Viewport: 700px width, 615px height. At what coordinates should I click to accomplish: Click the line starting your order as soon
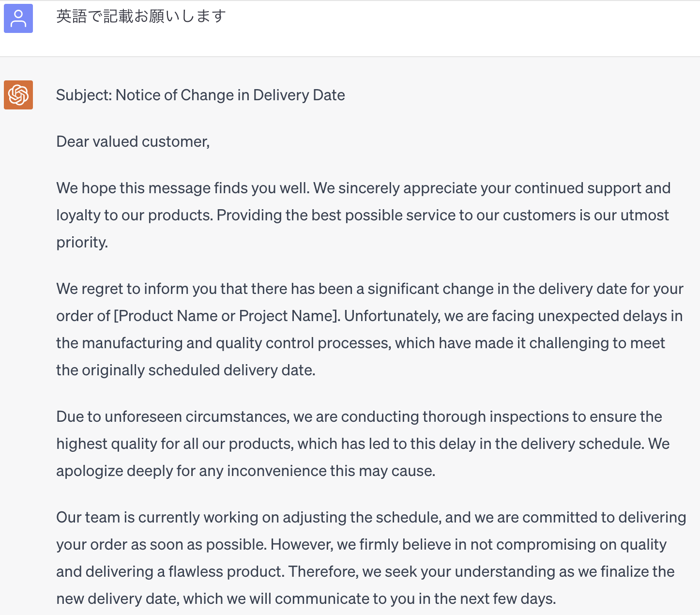362,544
